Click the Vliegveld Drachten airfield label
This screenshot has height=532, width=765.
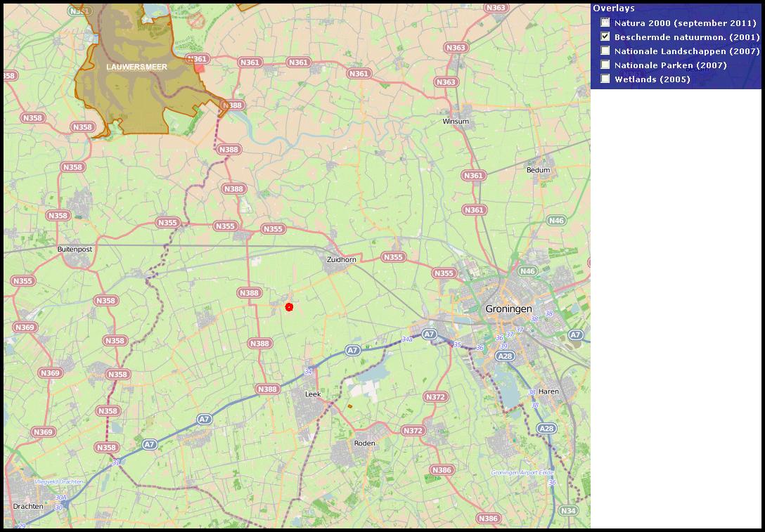58,482
